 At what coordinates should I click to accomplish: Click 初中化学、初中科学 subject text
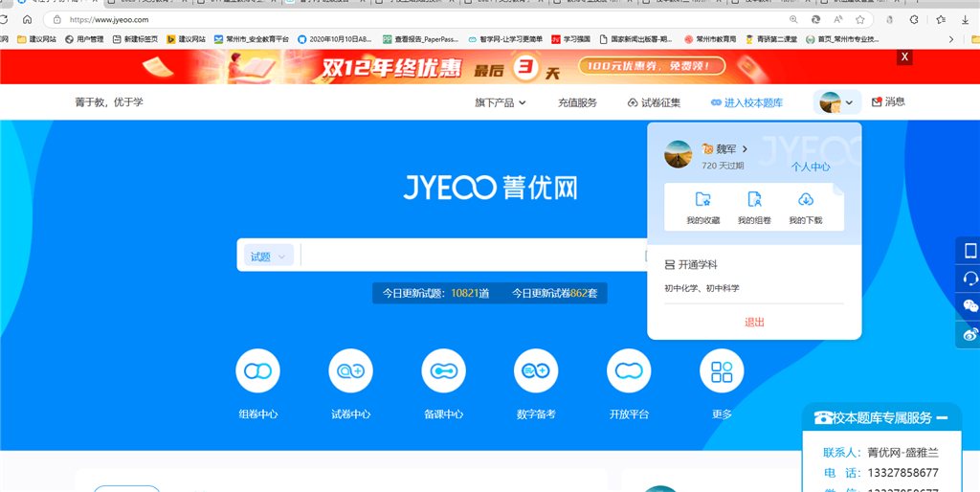point(702,288)
